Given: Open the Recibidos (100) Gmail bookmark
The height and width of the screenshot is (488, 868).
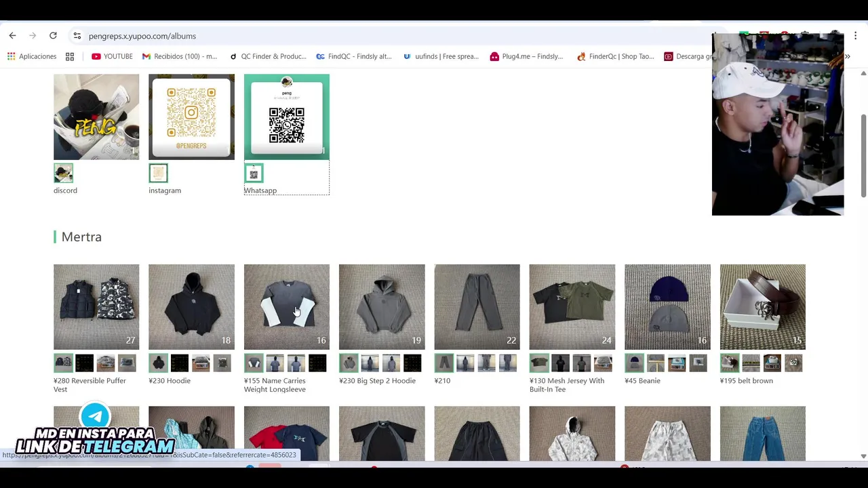Looking at the screenshot, I should pyautogui.click(x=180, y=56).
